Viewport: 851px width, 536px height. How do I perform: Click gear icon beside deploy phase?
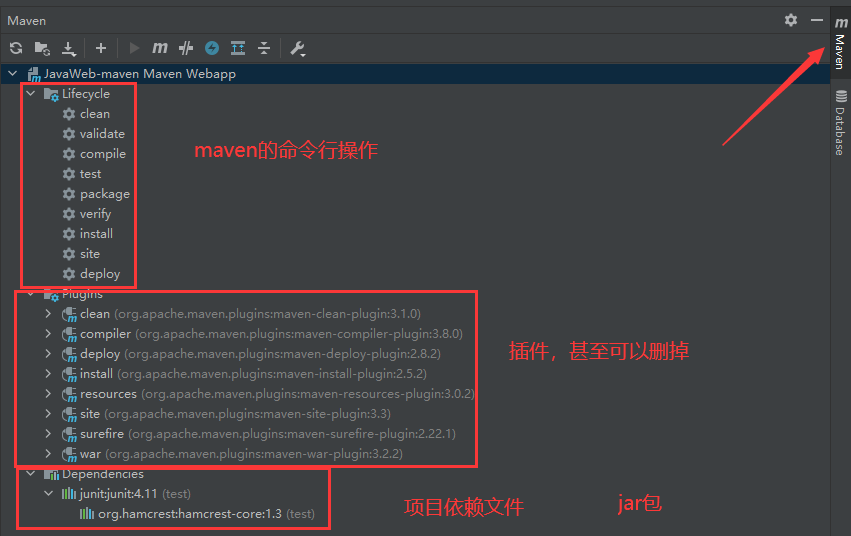tap(69, 274)
